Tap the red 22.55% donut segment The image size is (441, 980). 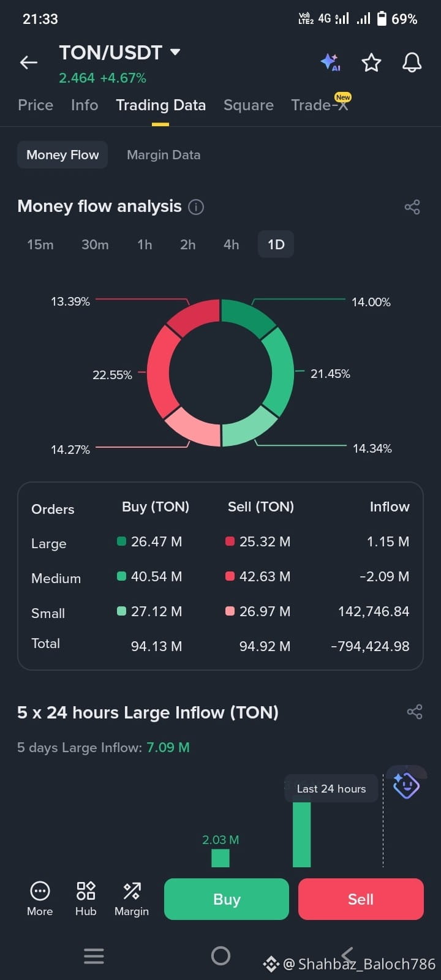[x=159, y=371]
